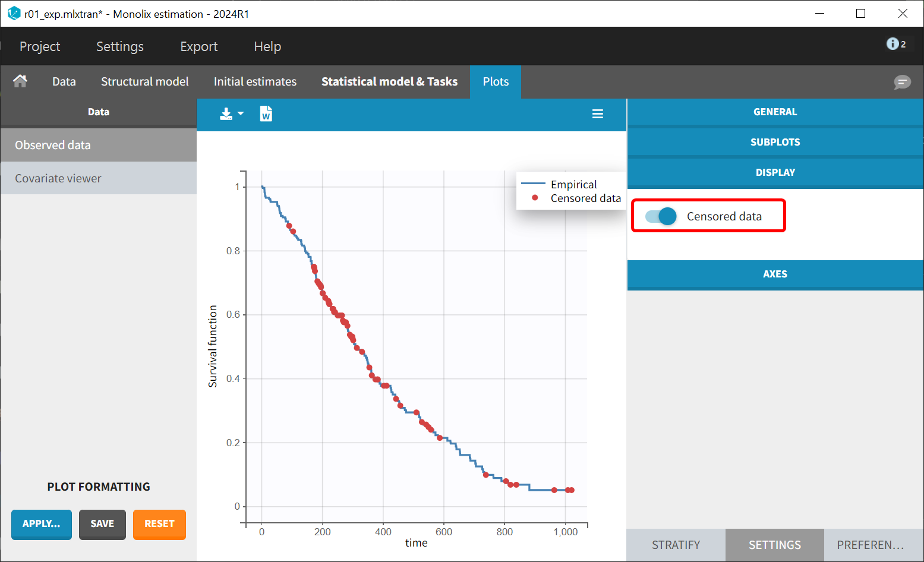Screen dimensions: 924x562
Task: Toggle the Censored data switch off
Action: [x=661, y=216]
